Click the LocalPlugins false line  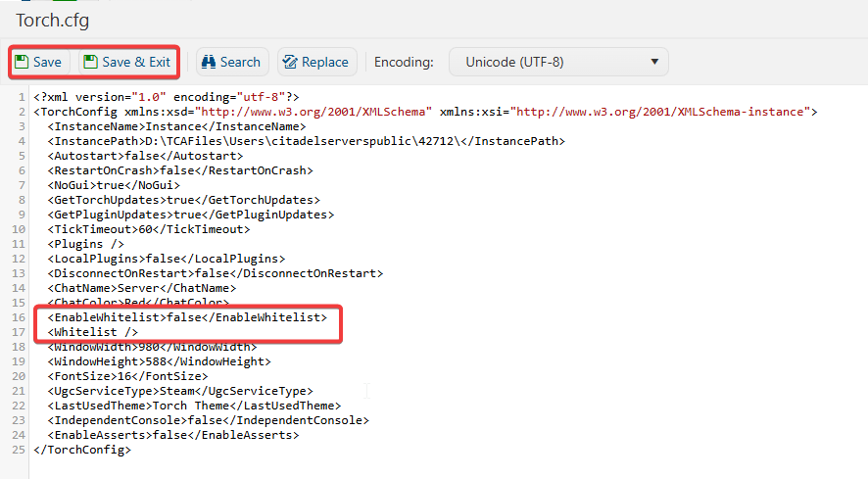pos(167,259)
